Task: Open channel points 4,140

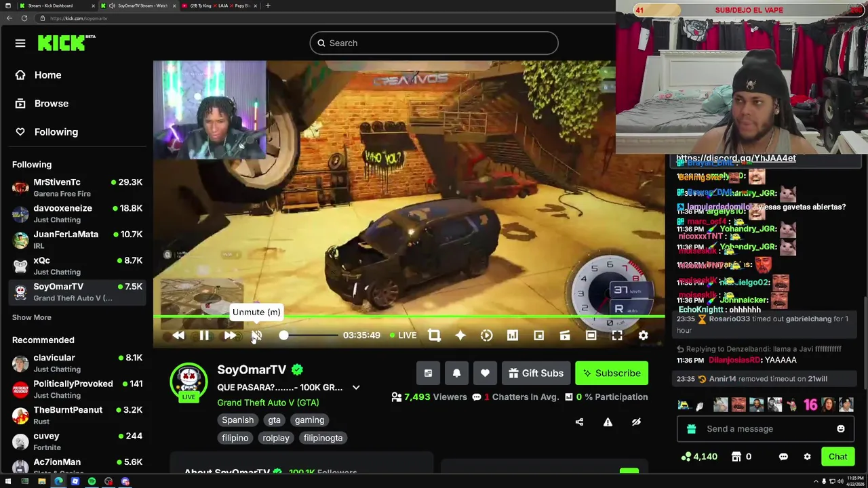Action: tap(699, 457)
